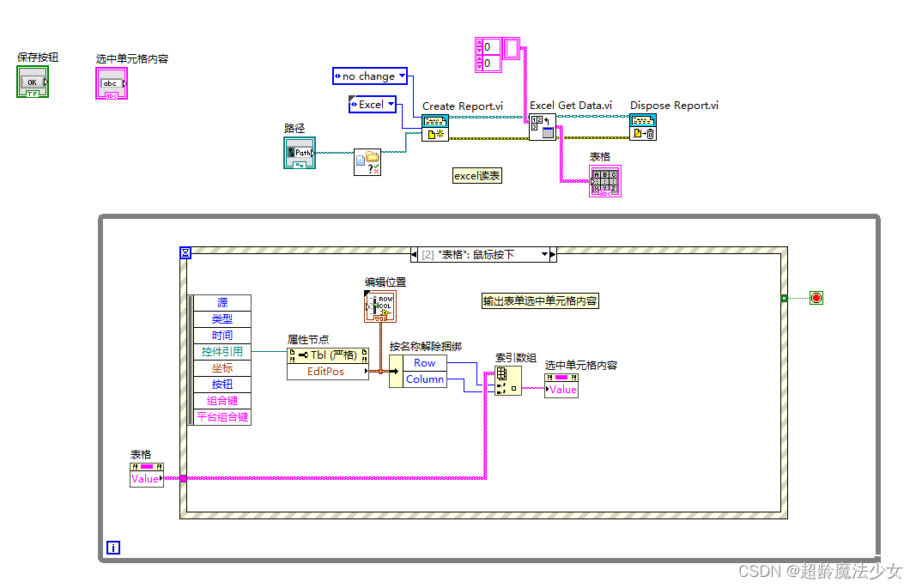Click the 表格 table indicator terminal icon
The height and width of the screenshot is (588, 916).
coord(604,180)
